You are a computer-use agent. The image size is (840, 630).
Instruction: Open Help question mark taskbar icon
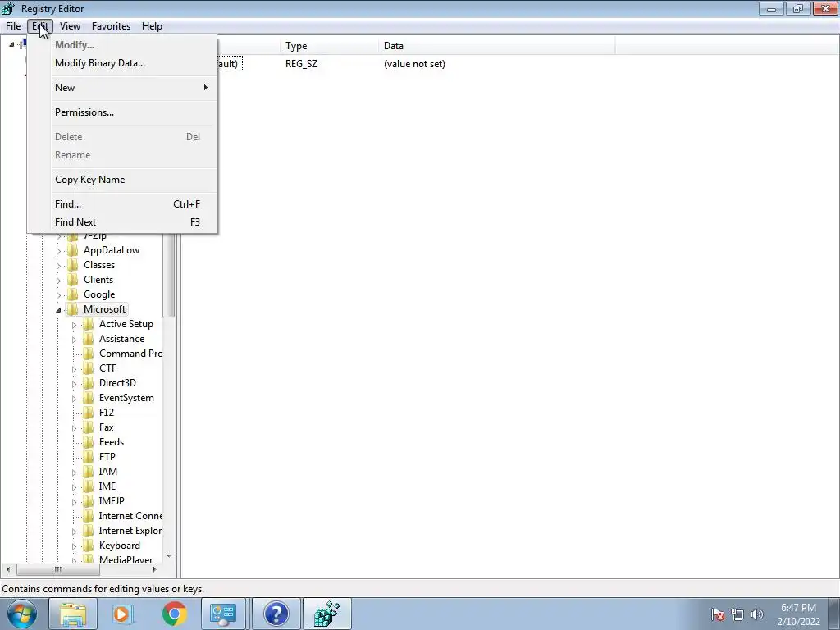point(276,614)
